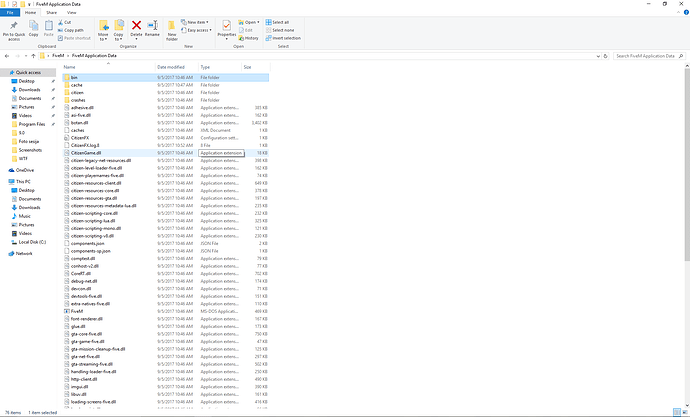Open the Move to dropdown
Screen dimensions: 690x417
tap(103, 31)
